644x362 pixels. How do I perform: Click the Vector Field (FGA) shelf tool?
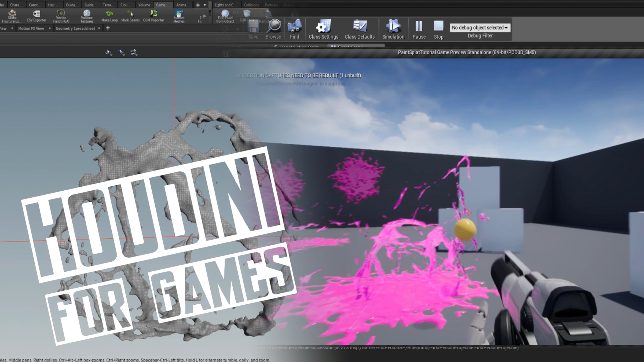pos(61,15)
